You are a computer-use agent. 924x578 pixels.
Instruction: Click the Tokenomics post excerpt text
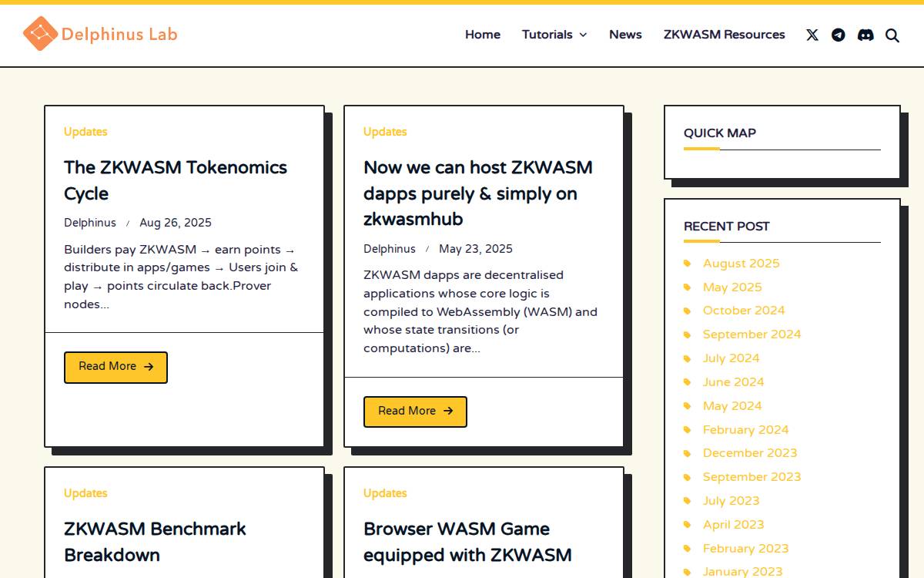(181, 277)
